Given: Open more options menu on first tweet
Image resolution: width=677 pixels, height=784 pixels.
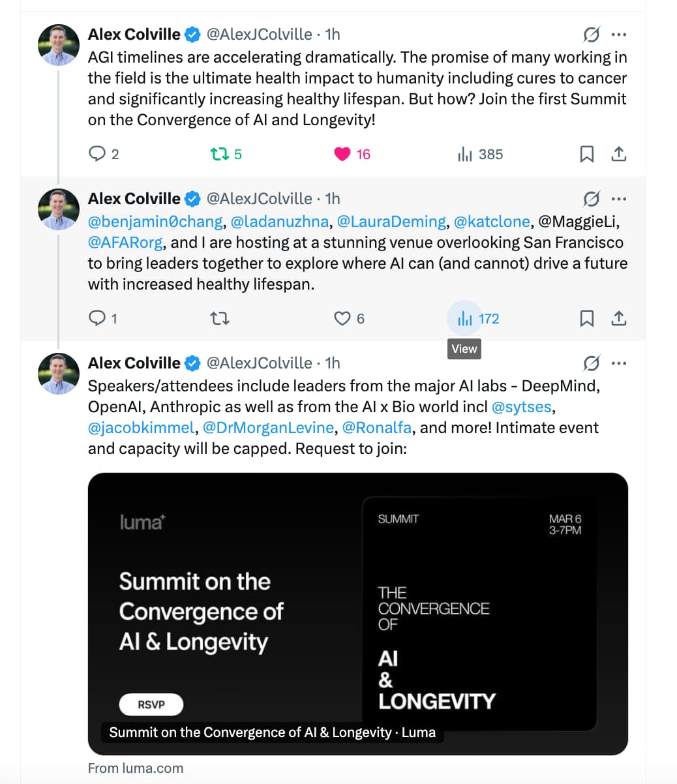Looking at the screenshot, I should coord(619,34).
